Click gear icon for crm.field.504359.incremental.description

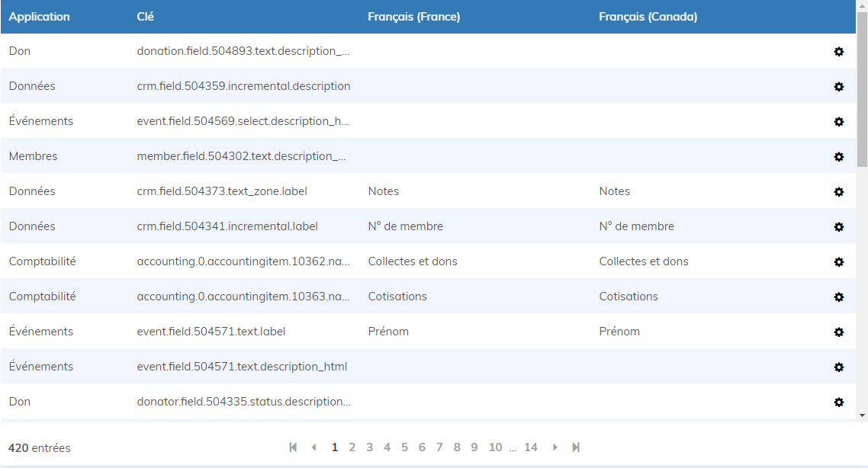click(x=838, y=87)
